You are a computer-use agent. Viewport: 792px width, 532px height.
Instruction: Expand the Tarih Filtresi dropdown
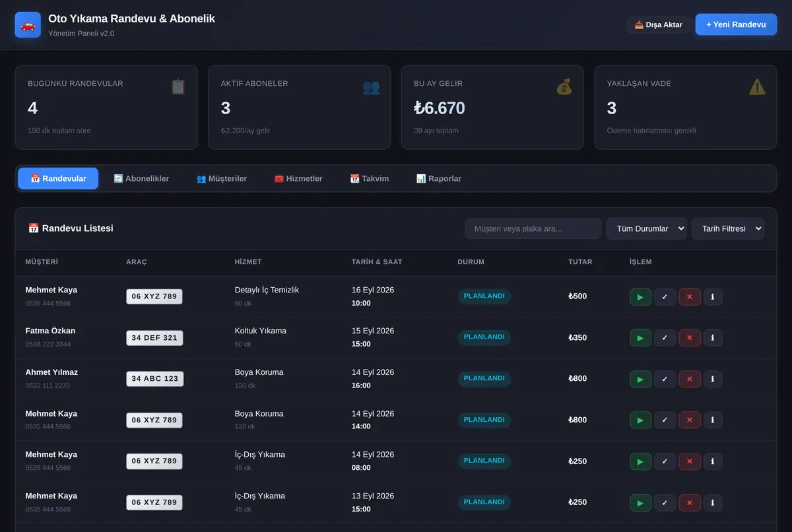pos(728,228)
